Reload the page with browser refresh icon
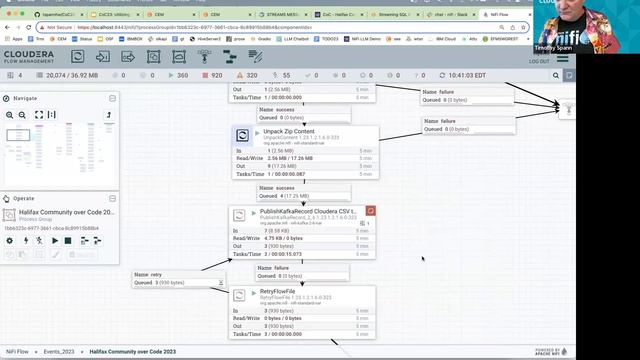Image resolution: width=640 pixels, height=360 pixels. click(x=28, y=27)
